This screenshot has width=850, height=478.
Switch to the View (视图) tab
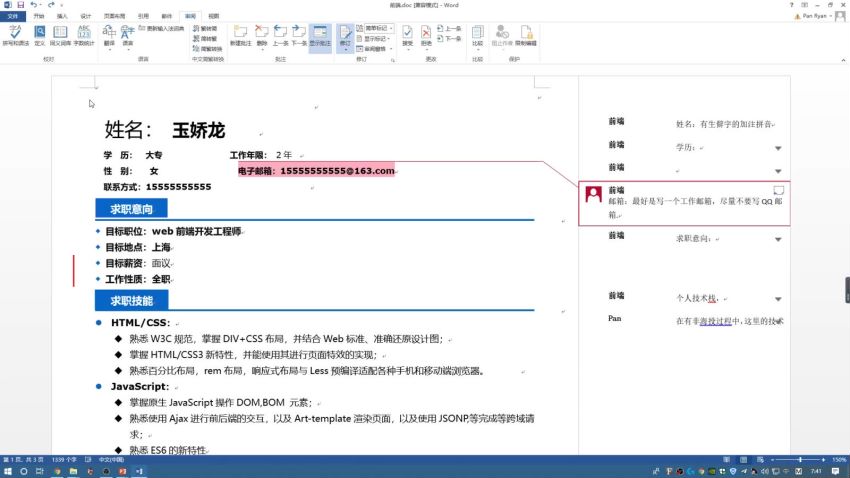pos(214,16)
